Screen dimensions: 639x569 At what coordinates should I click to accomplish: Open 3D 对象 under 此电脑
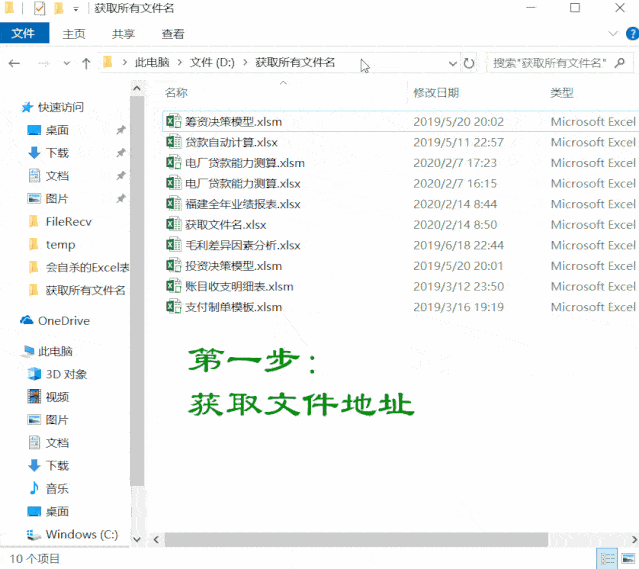tap(66, 374)
